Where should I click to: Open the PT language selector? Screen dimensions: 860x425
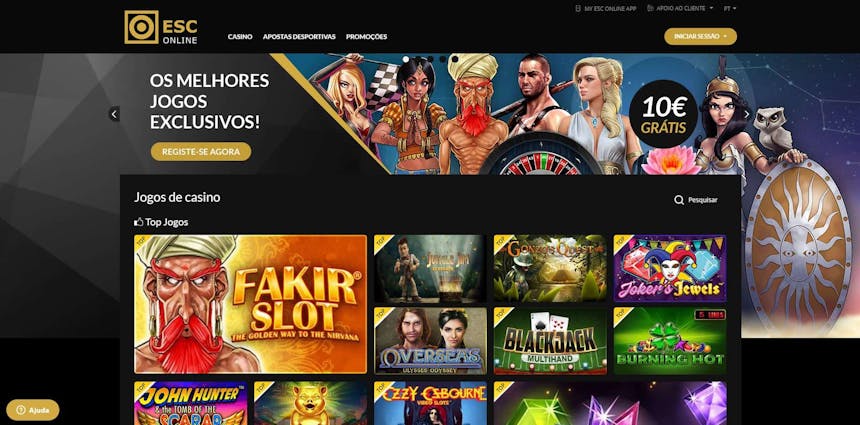(x=730, y=8)
